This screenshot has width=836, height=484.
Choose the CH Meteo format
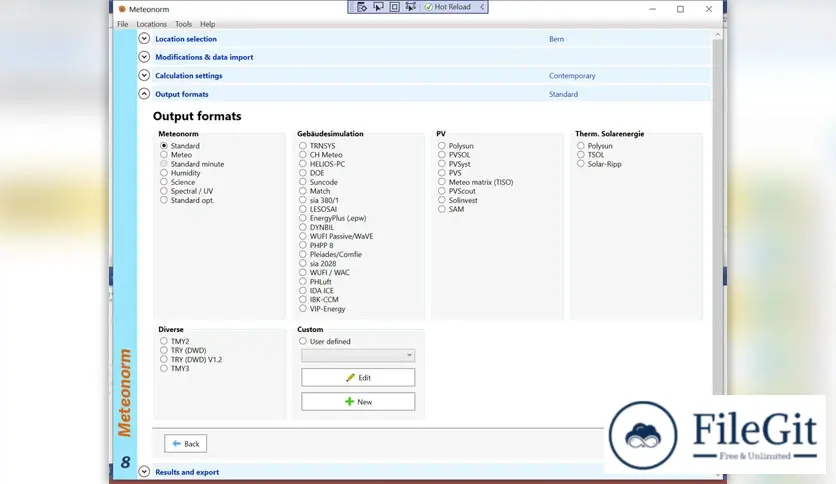(321, 155)
